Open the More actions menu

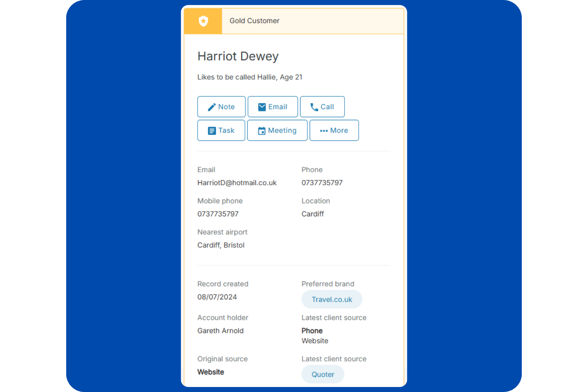tap(334, 131)
